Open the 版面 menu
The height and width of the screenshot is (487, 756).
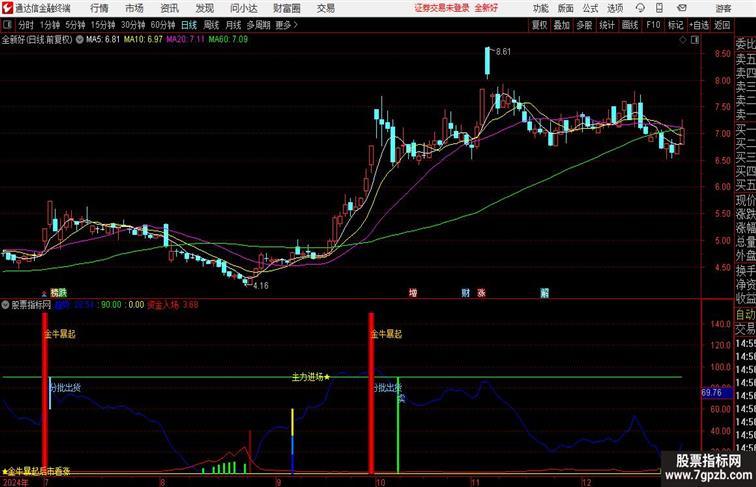[566, 8]
